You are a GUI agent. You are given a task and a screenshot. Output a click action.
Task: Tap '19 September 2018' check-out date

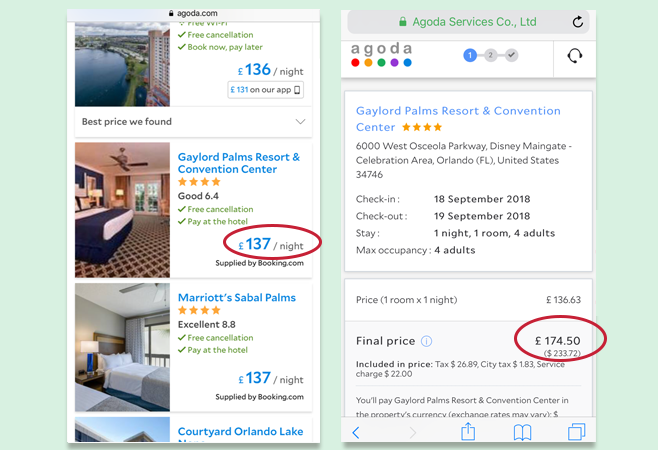pyautogui.click(x=482, y=216)
